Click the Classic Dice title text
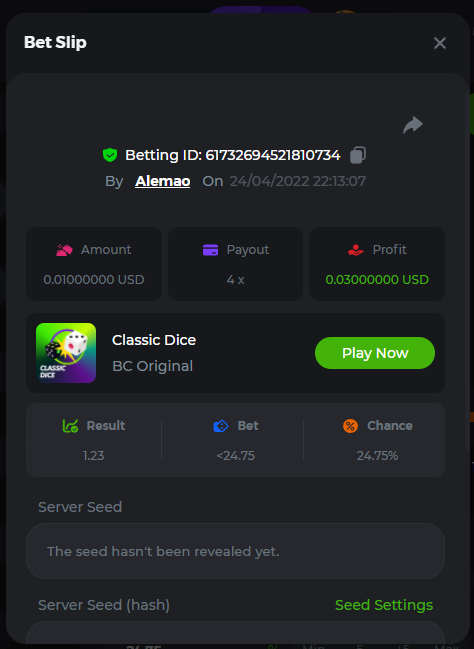Image resolution: width=474 pixels, height=649 pixels. point(154,340)
